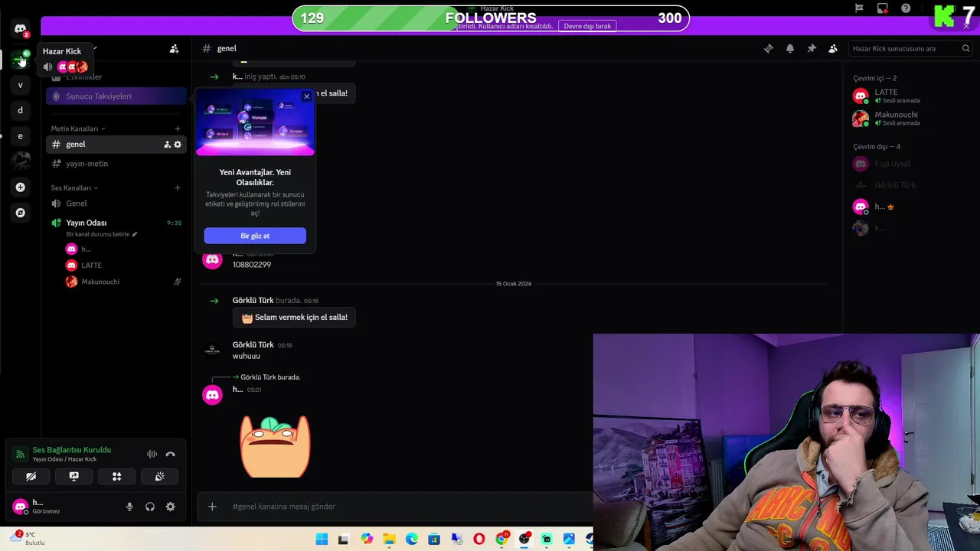Open genel channel settings gear
The width and height of the screenshot is (980, 551).
click(178, 145)
